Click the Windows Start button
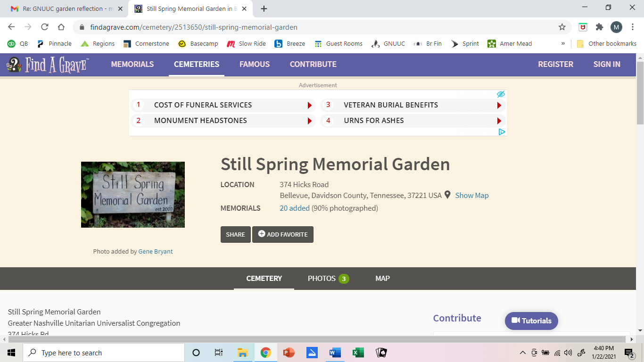This screenshot has width=644, height=362. click(11, 353)
